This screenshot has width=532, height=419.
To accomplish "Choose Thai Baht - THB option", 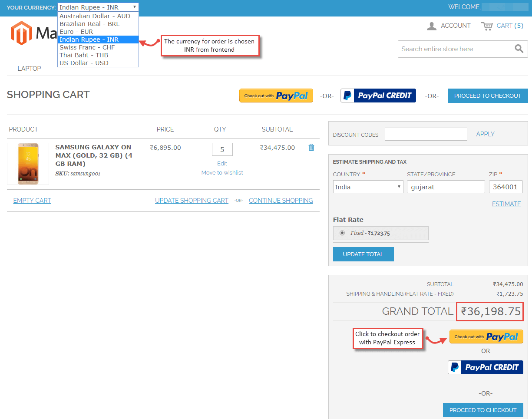I will pyautogui.click(x=98, y=55).
